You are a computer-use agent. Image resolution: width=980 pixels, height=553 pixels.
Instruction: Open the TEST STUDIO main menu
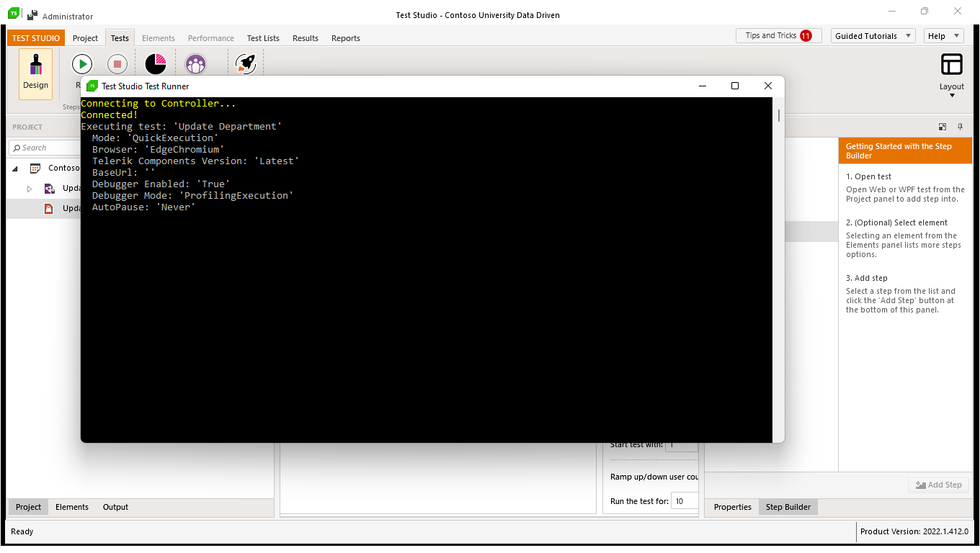[36, 38]
